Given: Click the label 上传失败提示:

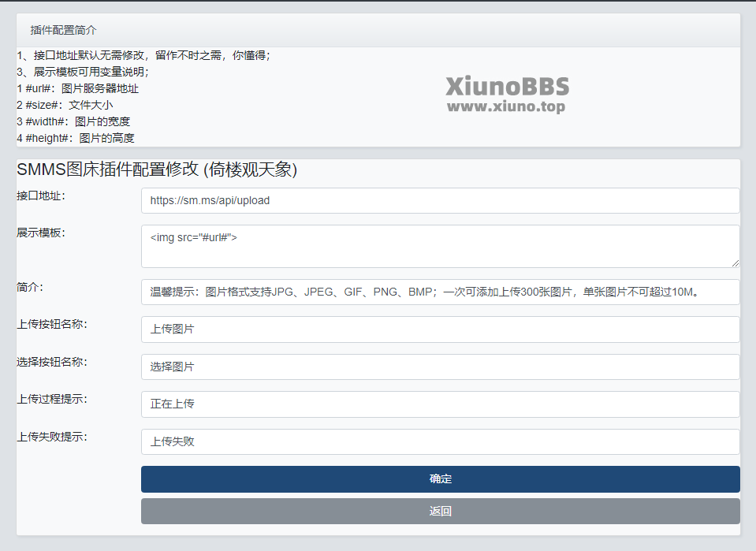Looking at the screenshot, I should 52,437.
